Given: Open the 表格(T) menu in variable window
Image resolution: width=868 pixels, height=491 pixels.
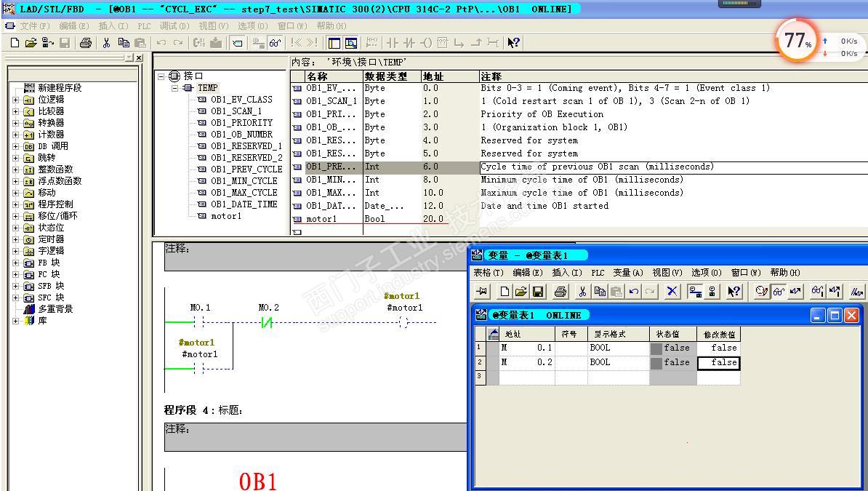Looking at the screenshot, I should click(x=489, y=273).
